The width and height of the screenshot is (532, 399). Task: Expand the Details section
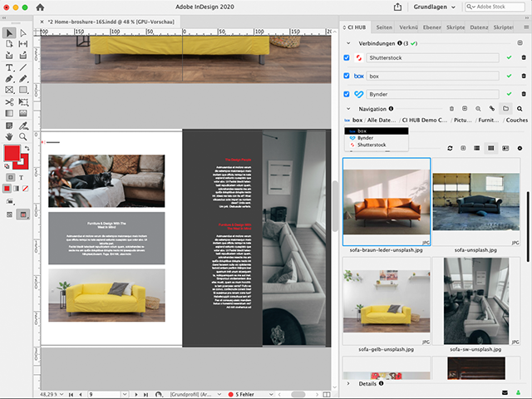[x=347, y=384]
